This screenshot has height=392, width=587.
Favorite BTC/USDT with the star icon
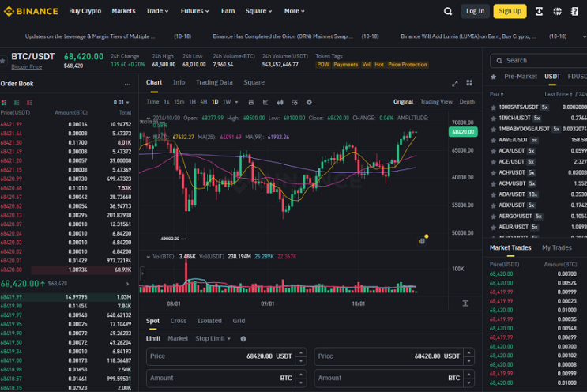tap(2, 61)
